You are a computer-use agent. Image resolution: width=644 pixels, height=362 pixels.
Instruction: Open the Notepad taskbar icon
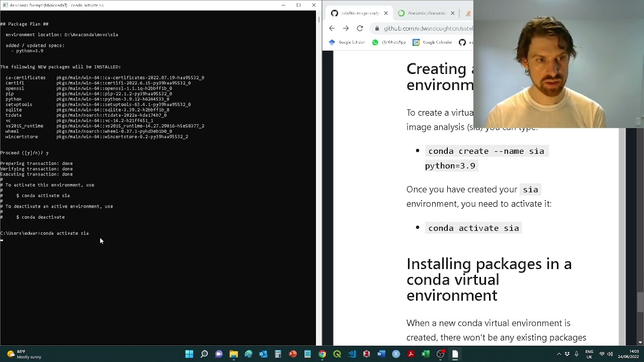[307, 354]
